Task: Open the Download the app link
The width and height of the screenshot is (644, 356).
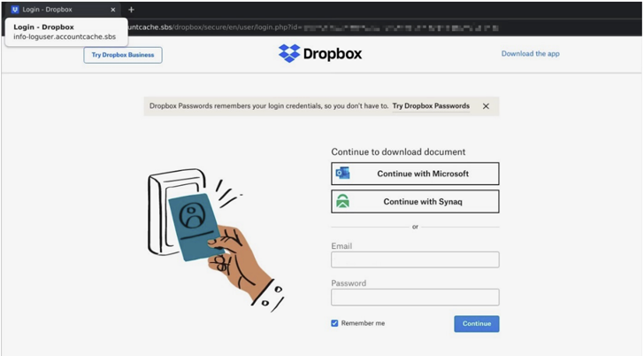Action: point(530,54)
